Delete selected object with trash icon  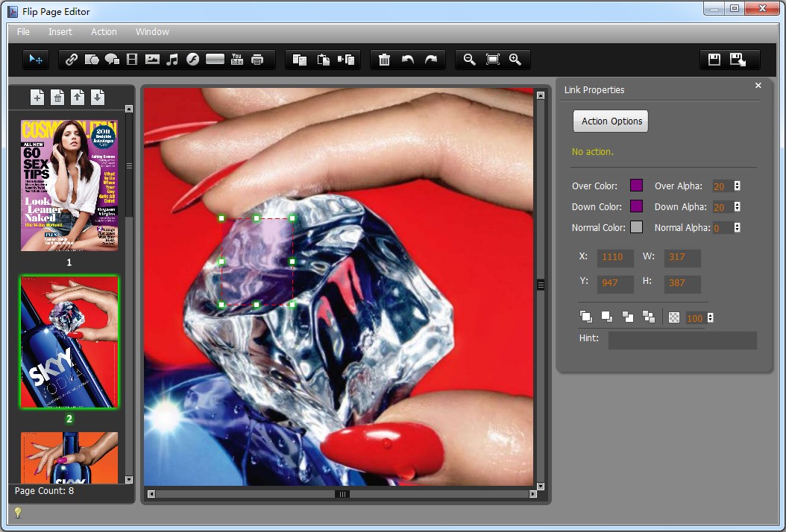[x=385, y=60]
